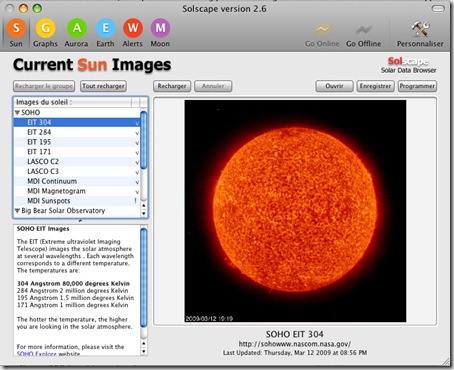Image resolution: width=454 pixels, height=370 pixels.
Task: Select MDI Magnetogram in the image list
Action: (x=77, y=191)
